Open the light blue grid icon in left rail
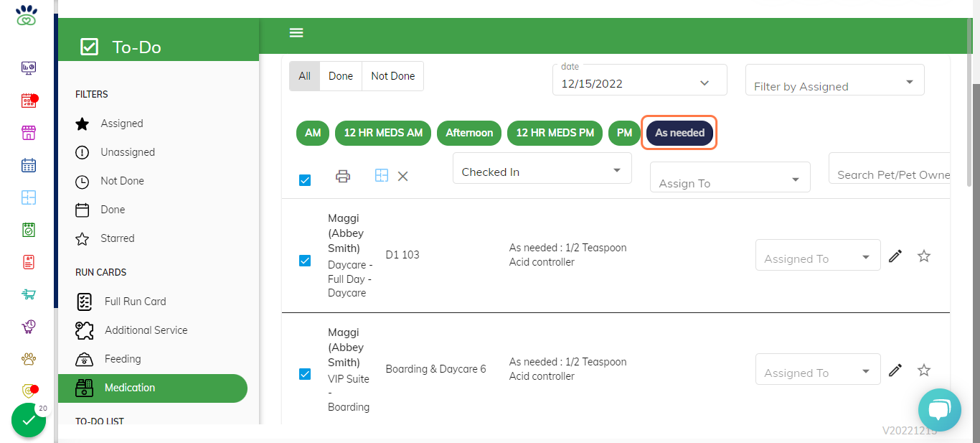The image size is (980, 443). pyautogui.click(x=29, y=197)
